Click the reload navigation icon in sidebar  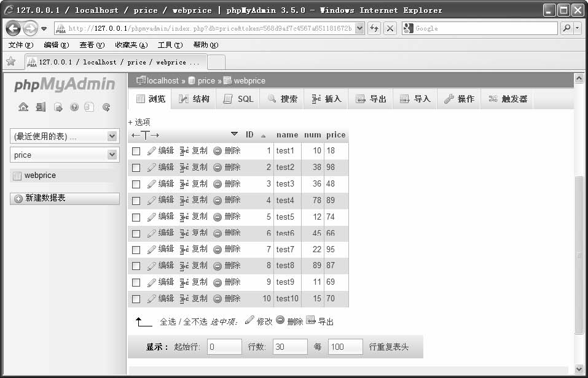[106, 107]
